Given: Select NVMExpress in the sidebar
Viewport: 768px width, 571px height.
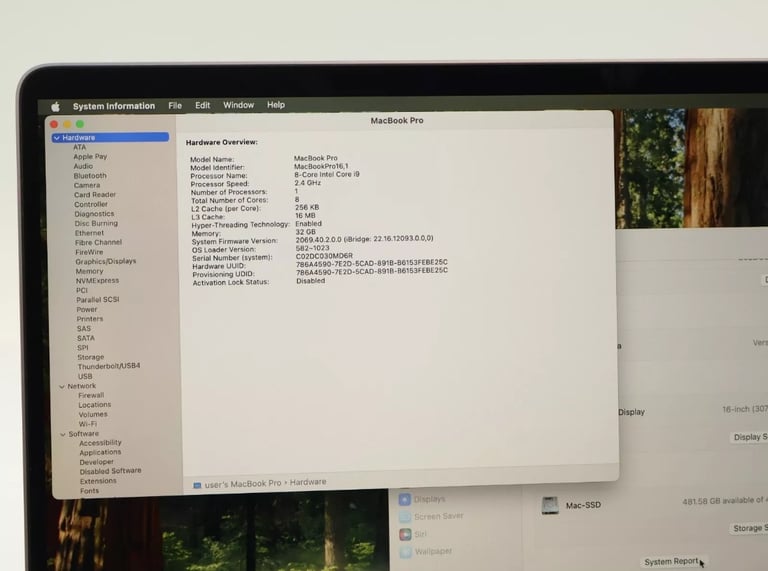Looking at the screenshot, I should point(97,281).
